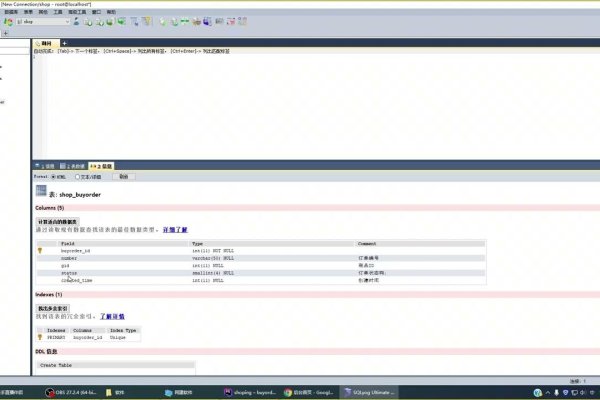Click the table icon beside shop_buyorder
Screen dimensions: 600x400
tap(41, 191)
